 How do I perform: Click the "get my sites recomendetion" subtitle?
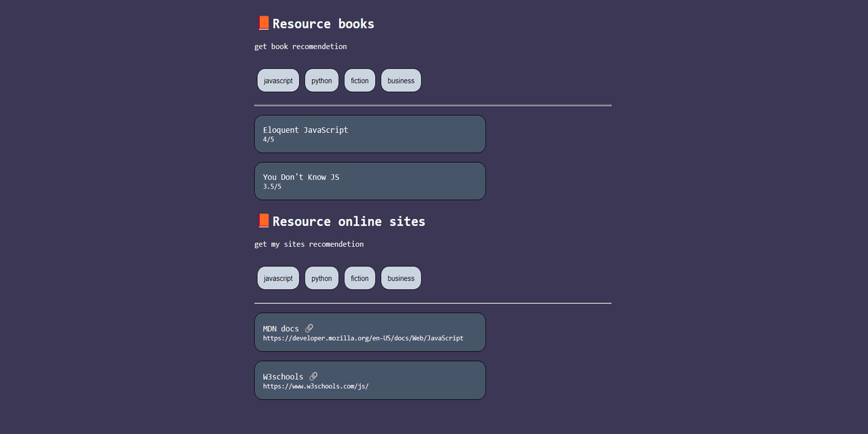pyautogui.click(x=309, y=243)
